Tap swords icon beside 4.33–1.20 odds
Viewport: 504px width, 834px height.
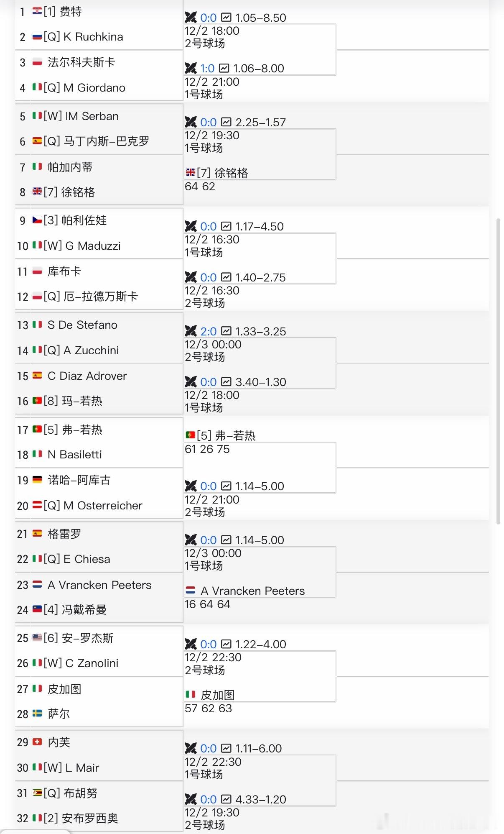pos(191,799)
